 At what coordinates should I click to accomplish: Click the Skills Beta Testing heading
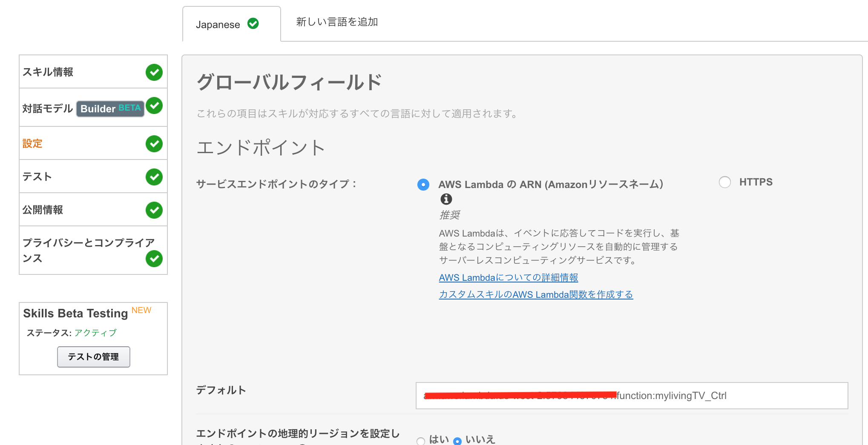coord(75,314)
